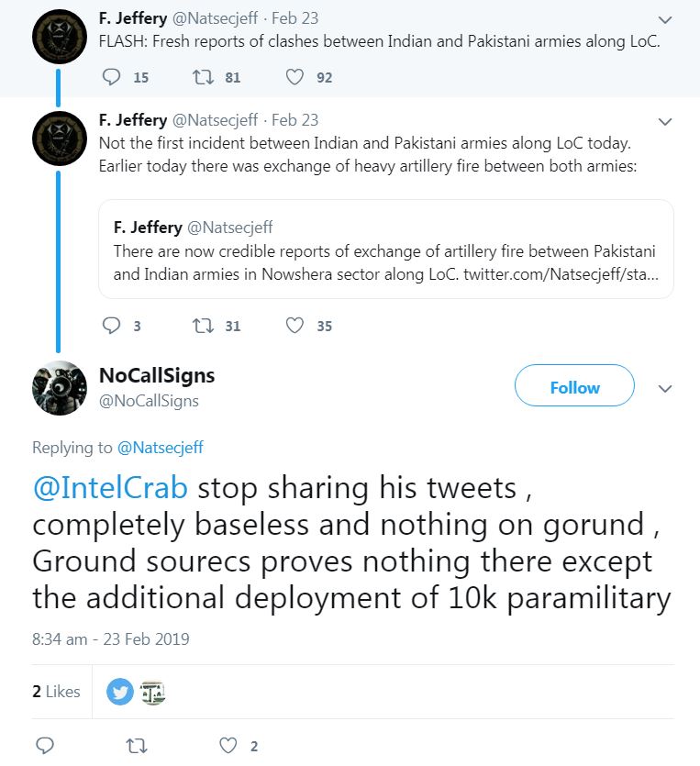This screenshot has width=700, height=766.
Task: Open the first F. Jeffery tweet's options chevron
Action: [x=665, y=18]
